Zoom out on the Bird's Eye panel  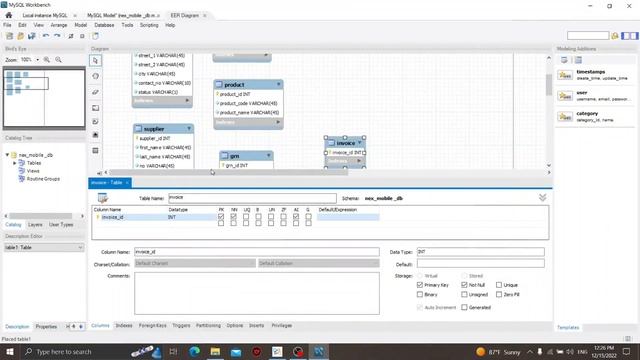tap(58, 60)
